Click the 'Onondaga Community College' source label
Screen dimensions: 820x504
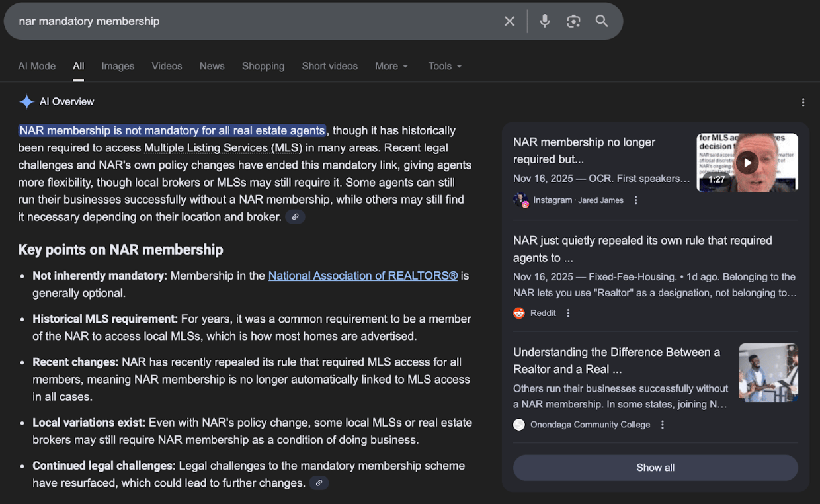click(591, 425)
